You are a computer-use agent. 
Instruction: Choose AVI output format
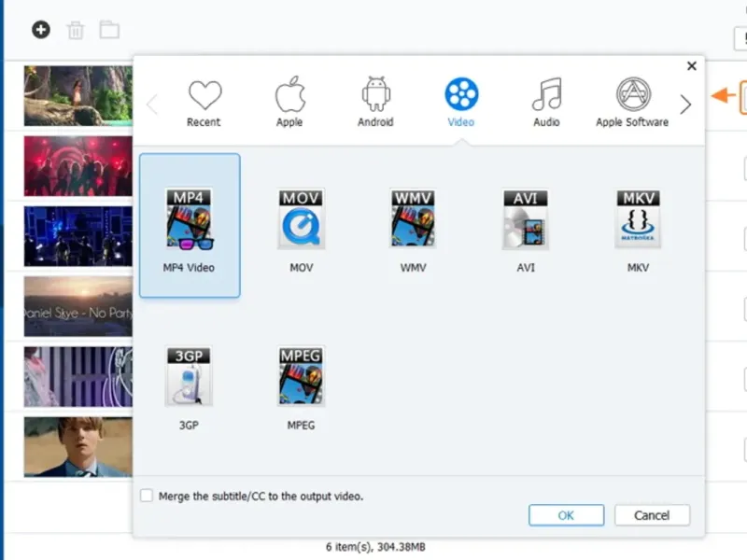click(526, 231)
